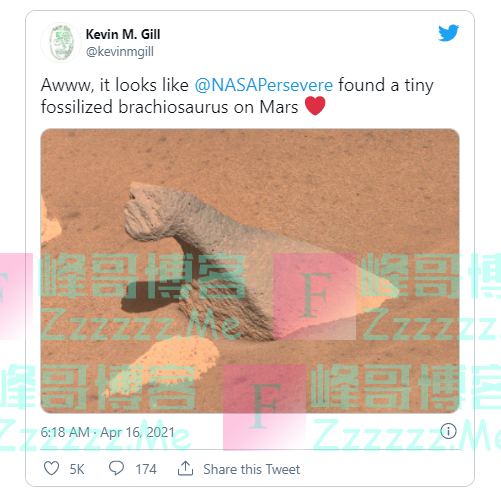Image resolution: width=501 pixels, height=494 pixels.
Task: Click the tweet text 'fossilized brachiosaurus on Mars'
Action: click(169, 107)
